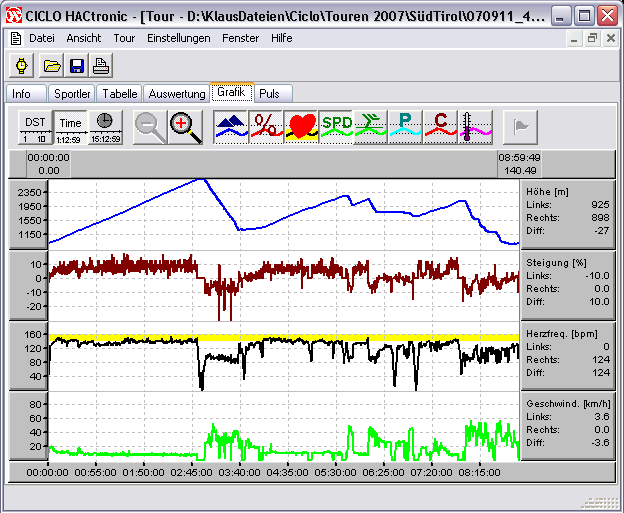Switch to the Auswertung tab
624x513 pixels.
tap(177, 94)
